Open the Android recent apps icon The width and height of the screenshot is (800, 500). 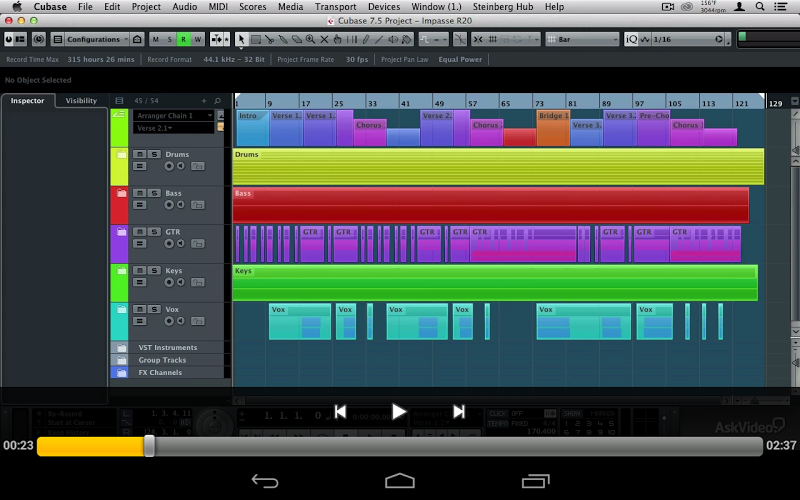coord(535,481)
